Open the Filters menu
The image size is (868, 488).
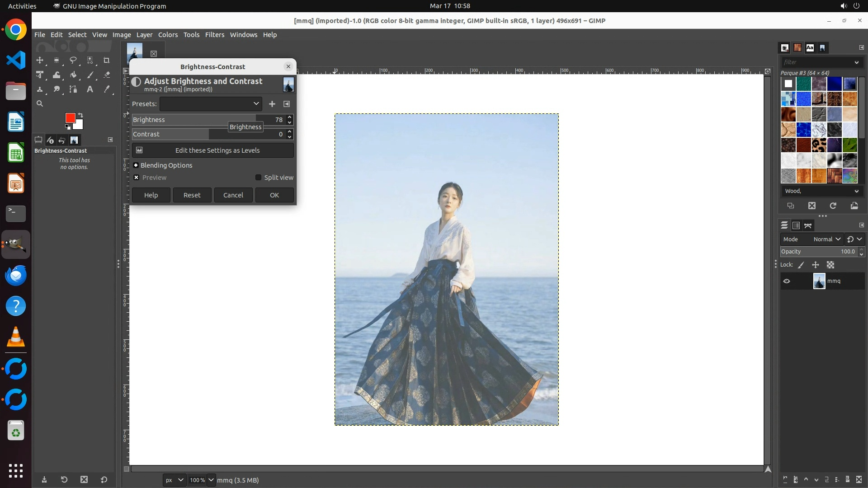[214, 35]
